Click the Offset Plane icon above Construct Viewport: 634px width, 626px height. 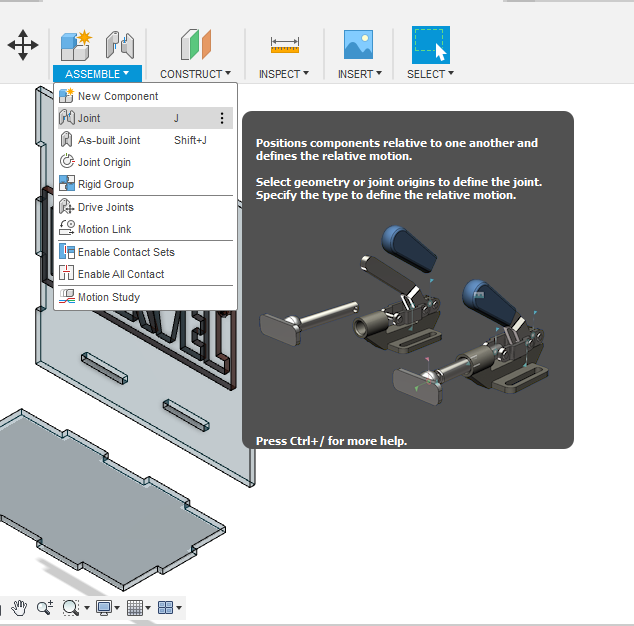click(x=196, y=44)
